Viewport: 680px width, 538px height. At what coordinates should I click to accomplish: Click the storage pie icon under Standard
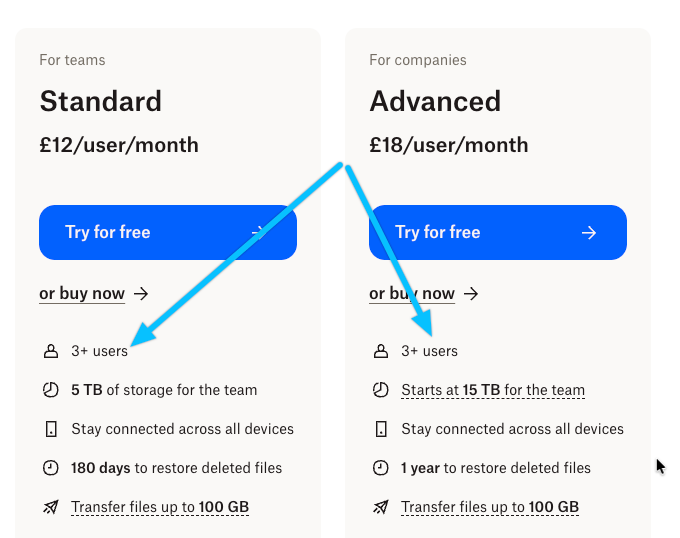pyautogui.click(x=51, y=390)
